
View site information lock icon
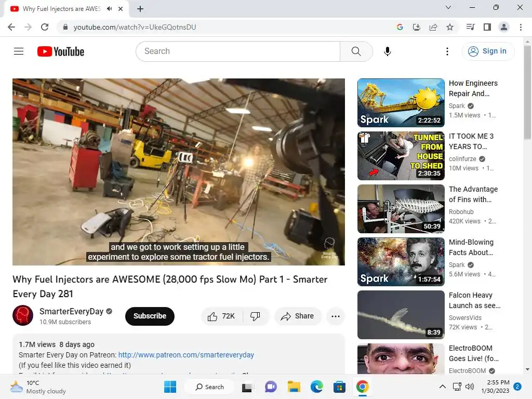(65, 27)
